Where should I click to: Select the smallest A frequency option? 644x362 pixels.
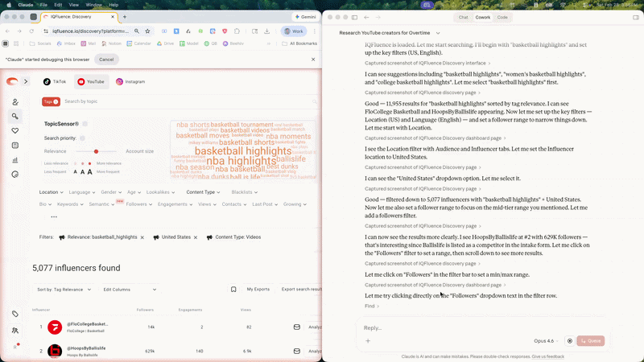tap(75, 172)
